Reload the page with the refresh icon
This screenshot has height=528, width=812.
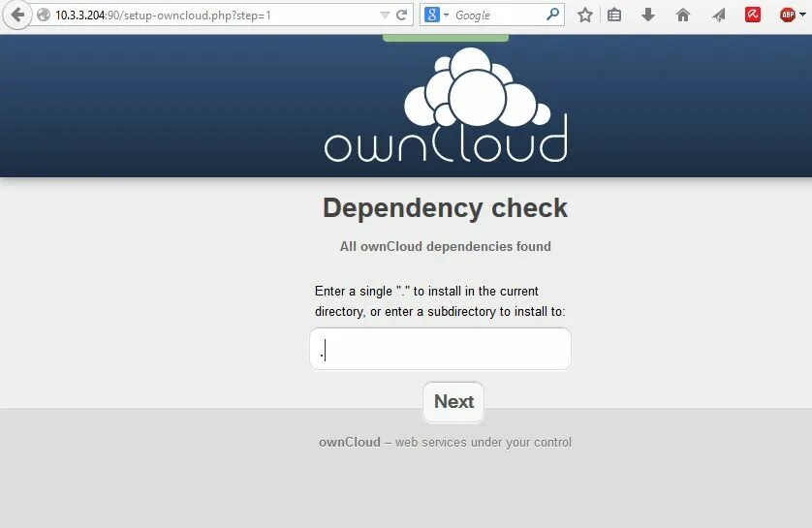[x=401, y=15]
